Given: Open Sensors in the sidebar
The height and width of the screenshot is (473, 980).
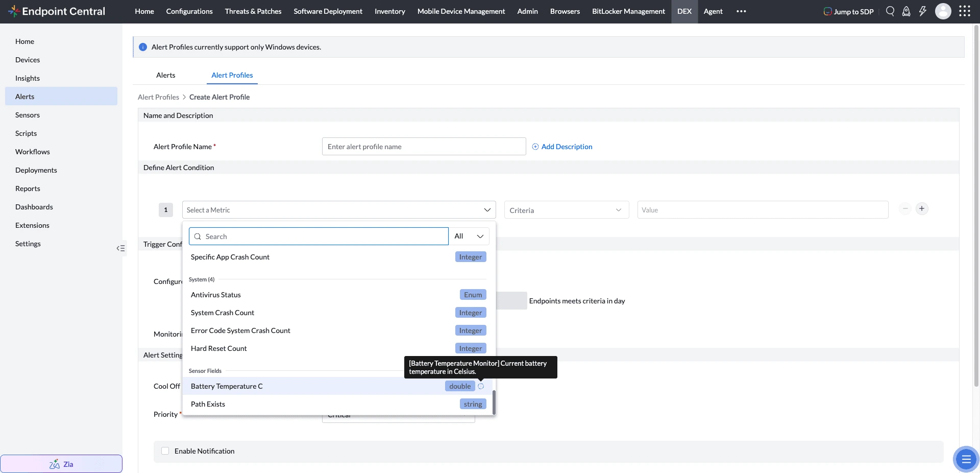Looking at the screenshot, I should (x=61, y=115).
